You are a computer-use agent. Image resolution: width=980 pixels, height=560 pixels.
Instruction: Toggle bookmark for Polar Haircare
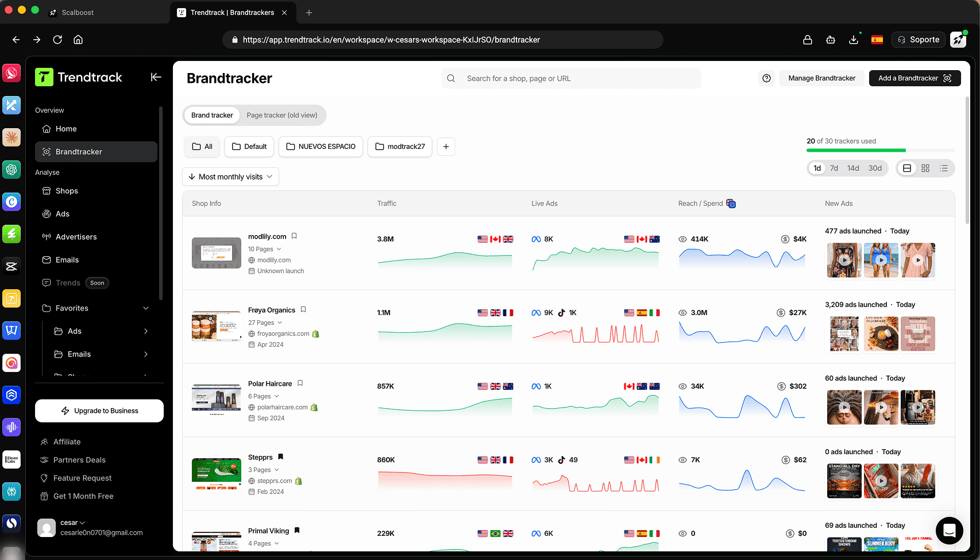point(300,383)
